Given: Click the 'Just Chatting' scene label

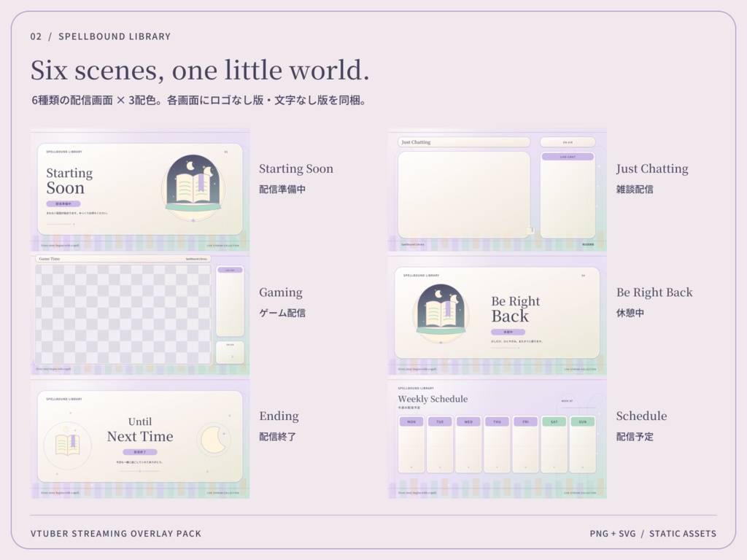Looking at the screenshot, I should 652,168.
